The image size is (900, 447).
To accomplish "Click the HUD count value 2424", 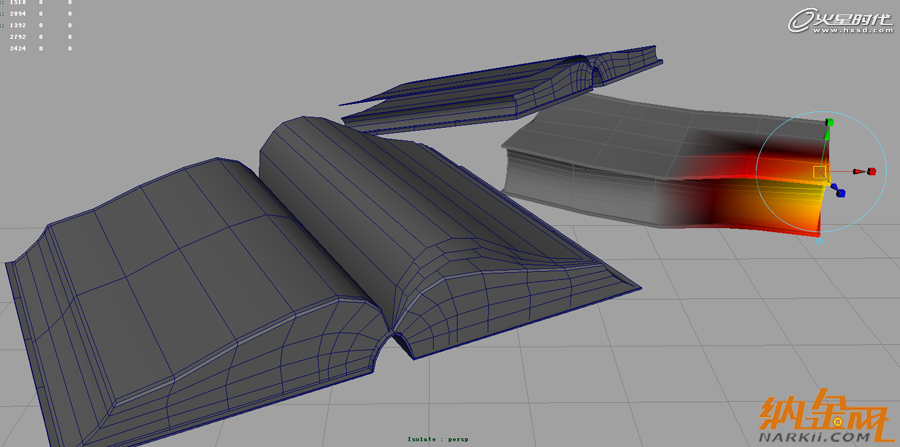I will pyautogui.click(x=17, y=49).
